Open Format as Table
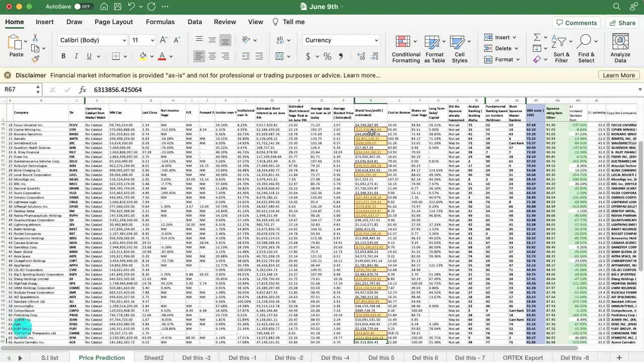 pyautogui.click(x=435, y=49)
